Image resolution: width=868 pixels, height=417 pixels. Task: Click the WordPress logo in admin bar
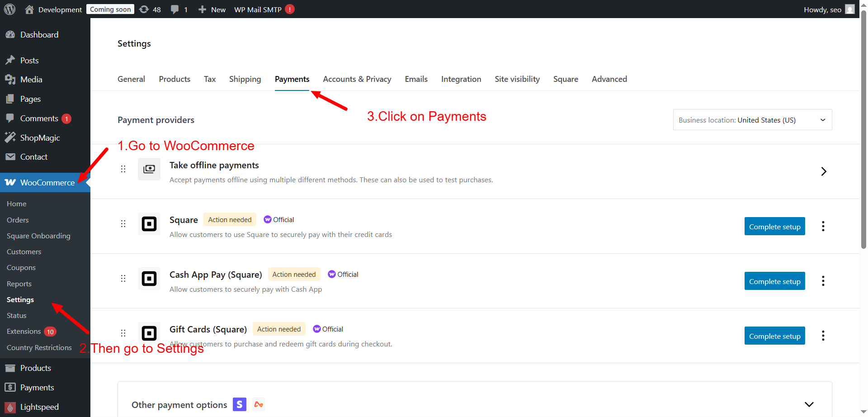(10, 9)
